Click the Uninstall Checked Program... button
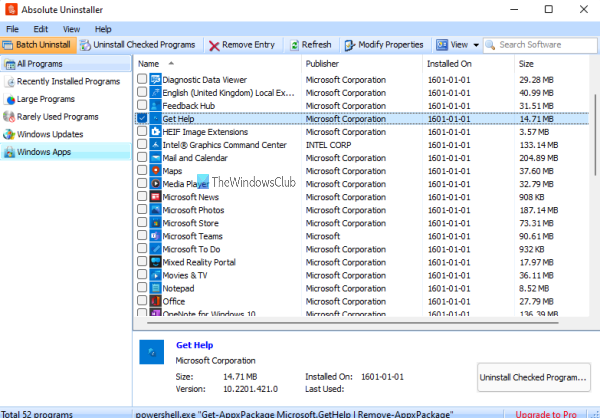 [533, 377]
